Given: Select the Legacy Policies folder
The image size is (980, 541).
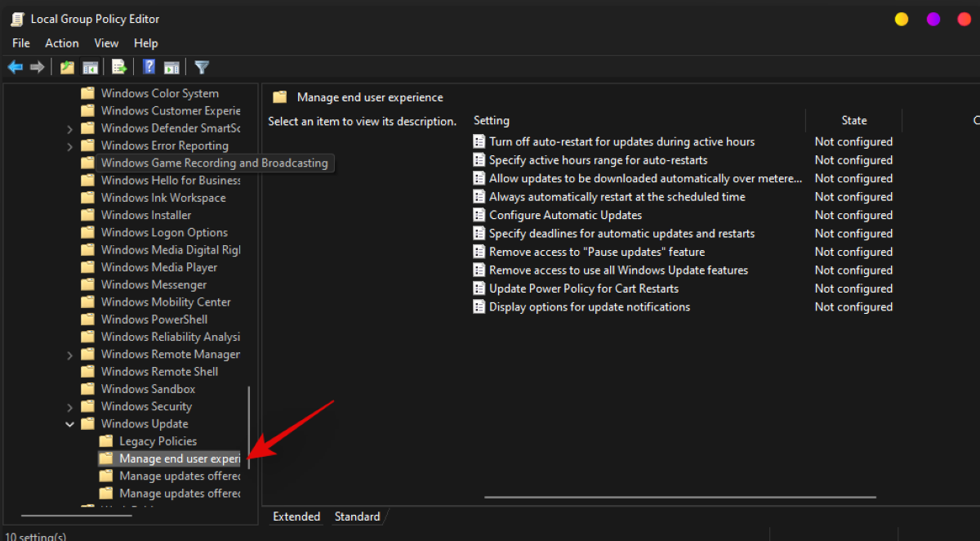Looking at the screenshot, I should pos(158,441).
